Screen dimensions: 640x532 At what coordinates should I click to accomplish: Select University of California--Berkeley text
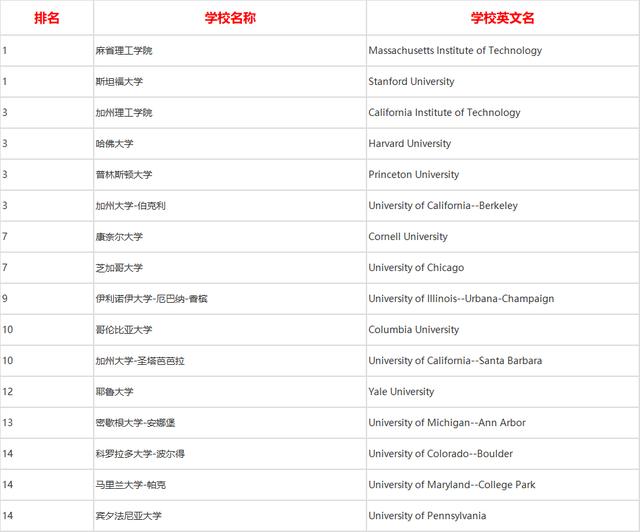click(443, 206)
